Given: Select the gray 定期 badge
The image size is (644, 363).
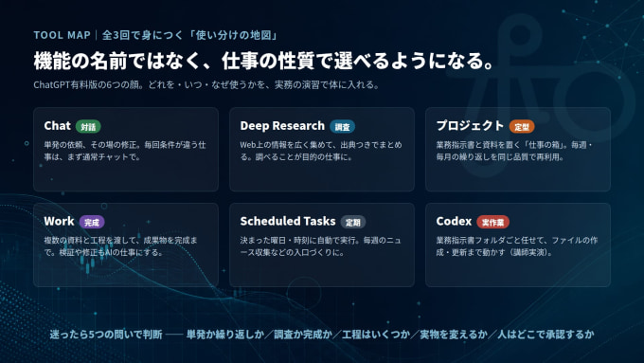Looking at the screenshot, I should click(353, 222).
